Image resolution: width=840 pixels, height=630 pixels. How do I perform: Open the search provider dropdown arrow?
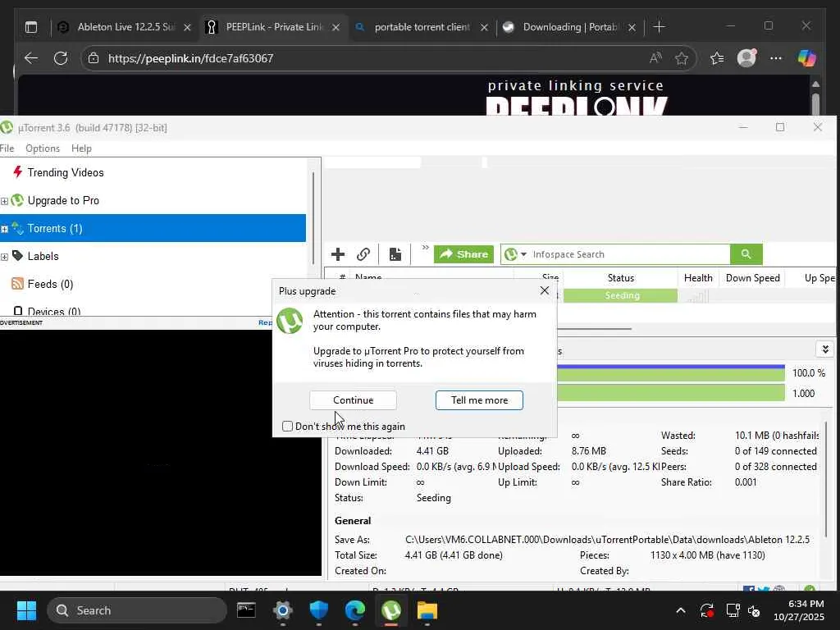pyautogui.click(x=523, y=254)
